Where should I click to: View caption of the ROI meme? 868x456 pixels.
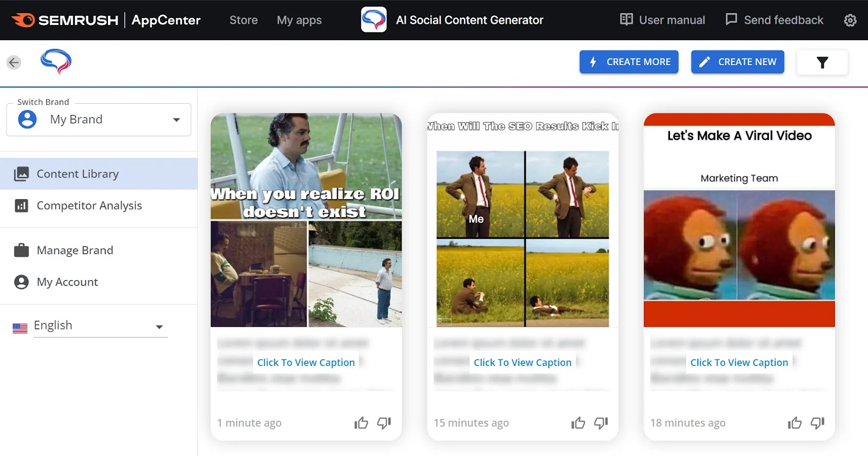click(x=306, y=363)
